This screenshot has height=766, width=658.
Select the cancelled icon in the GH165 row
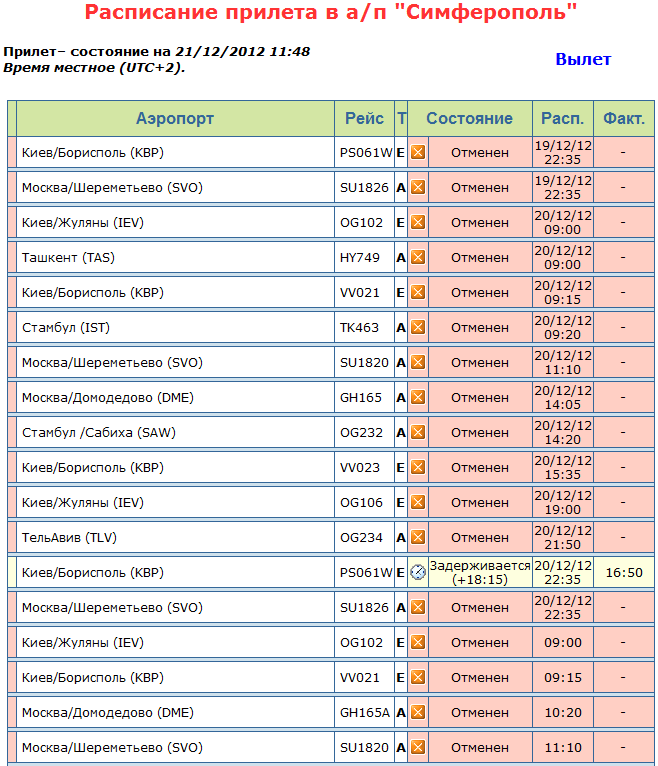[418, 397]
